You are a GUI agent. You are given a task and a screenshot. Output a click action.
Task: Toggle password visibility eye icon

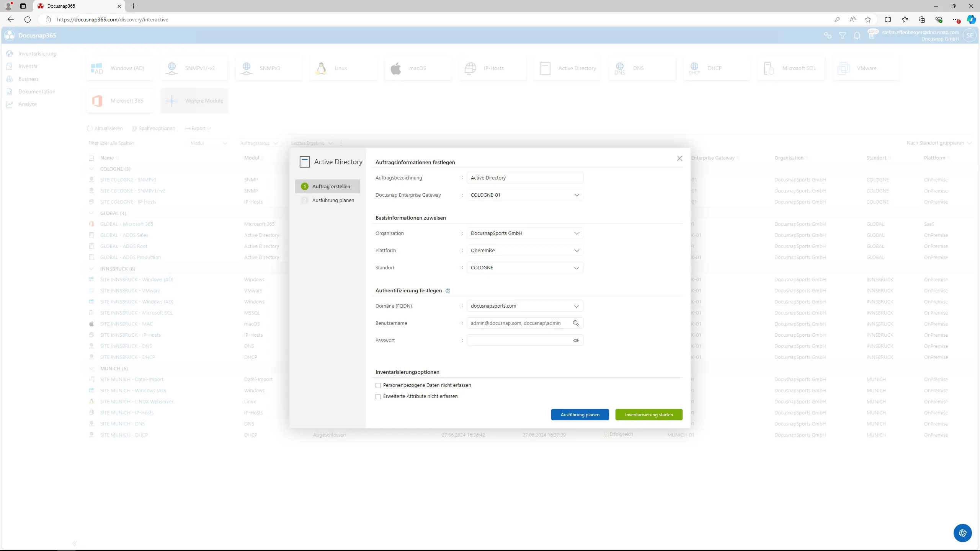(576, 341)
